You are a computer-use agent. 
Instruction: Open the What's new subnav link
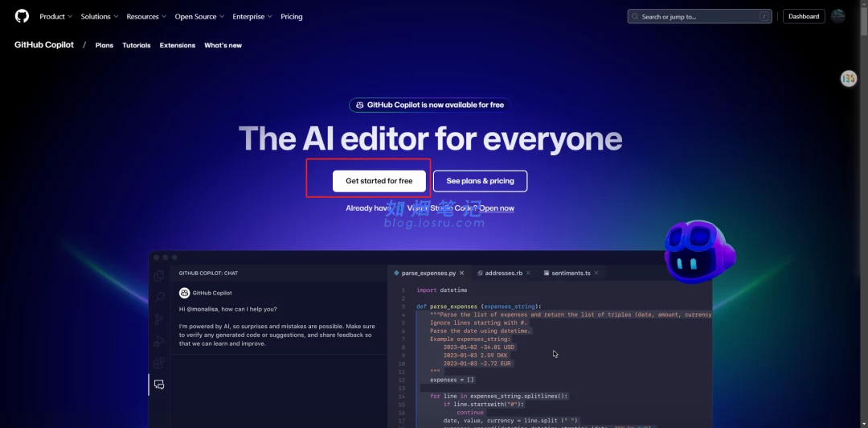click(223, 46)
